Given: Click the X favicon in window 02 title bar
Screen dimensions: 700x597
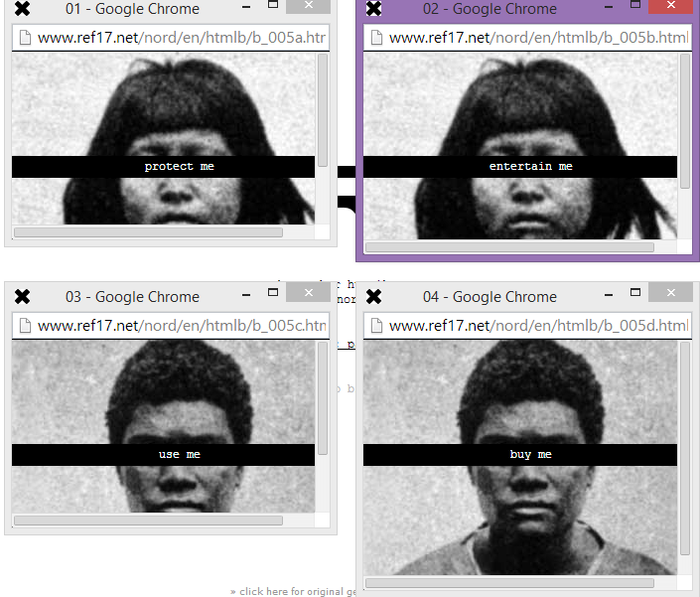Looking at the screenshot, I should (x=373, y=9).
